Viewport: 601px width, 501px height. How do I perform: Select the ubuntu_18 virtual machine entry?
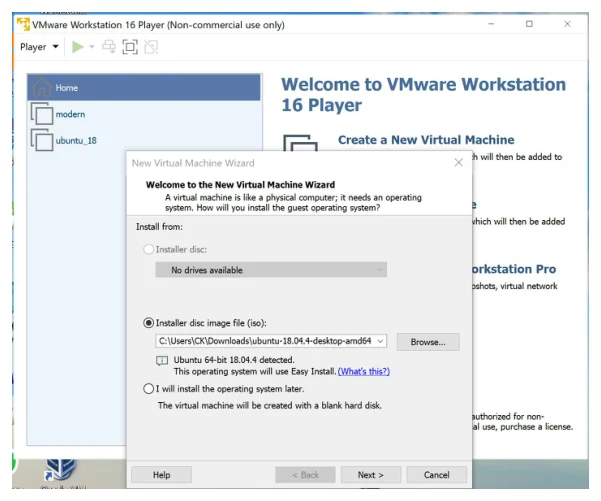point(144,141)
